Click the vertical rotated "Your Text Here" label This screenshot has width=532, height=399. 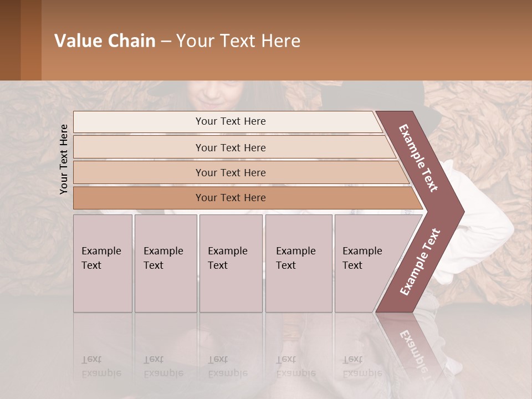pyautogui.click(x=64, y=159)
